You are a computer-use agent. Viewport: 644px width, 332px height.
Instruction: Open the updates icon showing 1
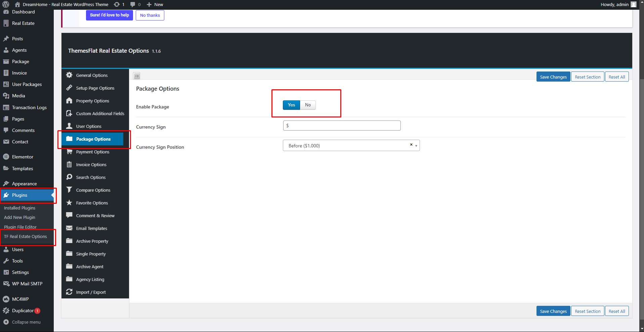117,4
